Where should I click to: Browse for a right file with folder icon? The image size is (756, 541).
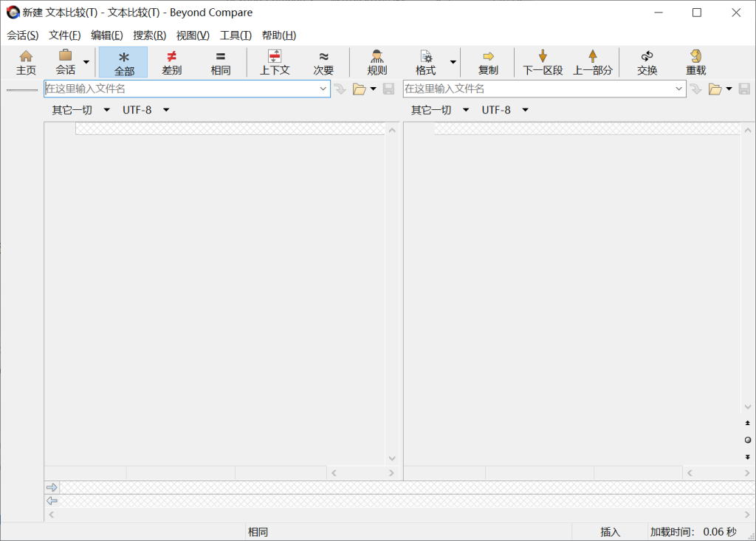point(715,89)
